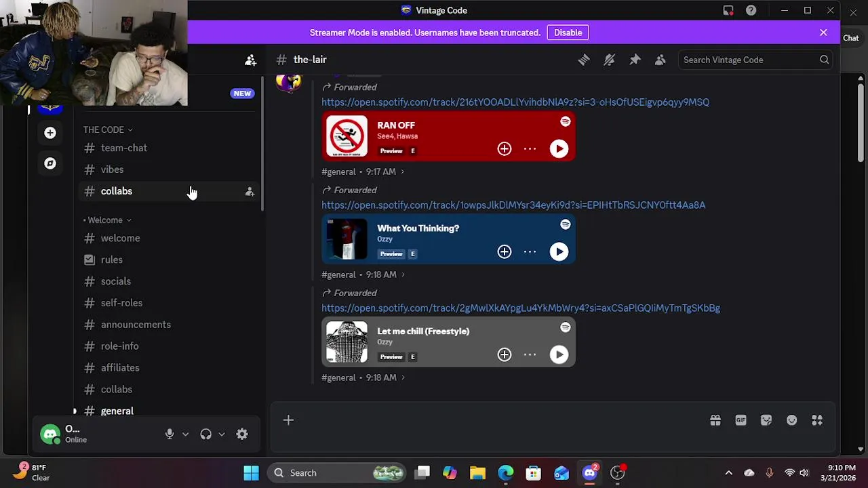Open Discover servers compass icon
Screen dimensions: 868x488
[x=50, y=163]
